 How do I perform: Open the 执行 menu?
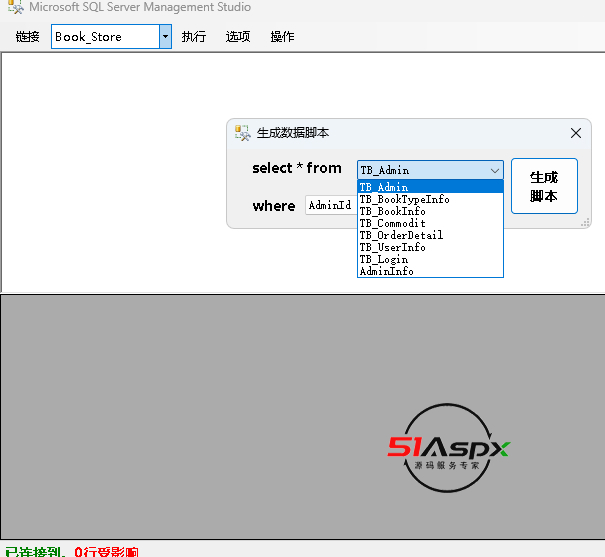194,37
